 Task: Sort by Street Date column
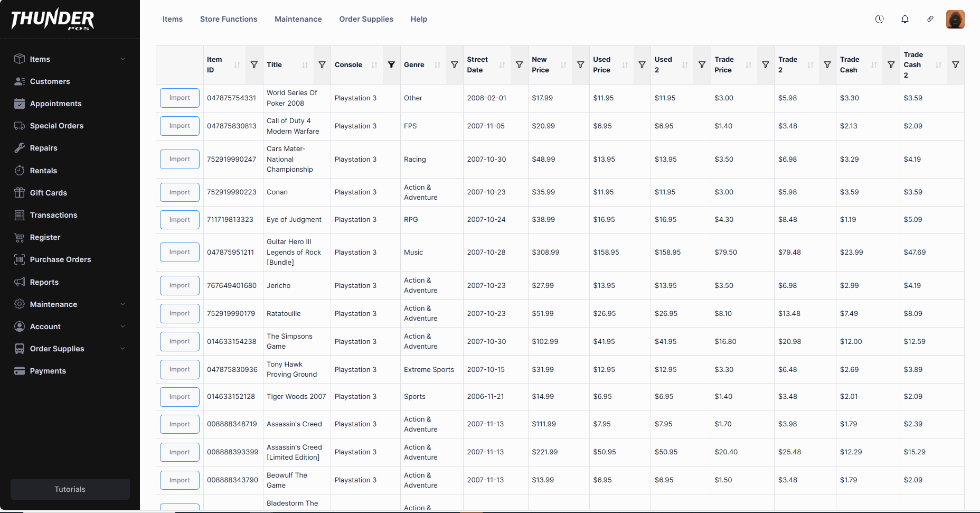(x=502, y=65)
